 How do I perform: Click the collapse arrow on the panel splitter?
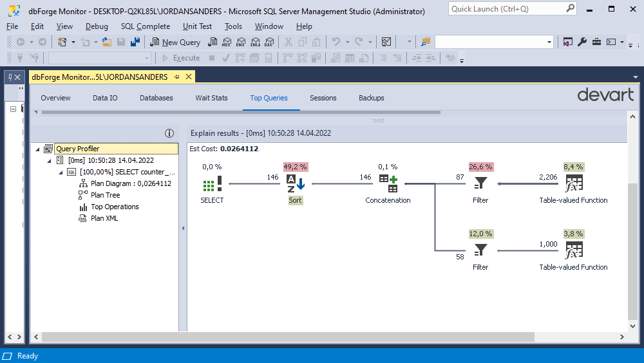point(183,228)
